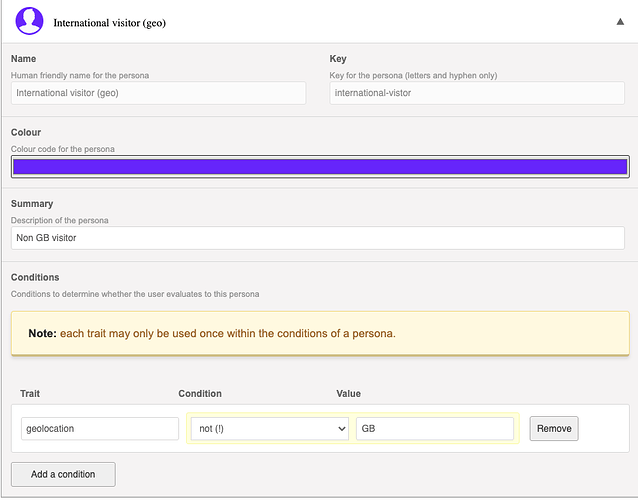This screenshot has height=500, width=638.
Task: Open the purple Colour picker swatch
Action: (320, 166)
